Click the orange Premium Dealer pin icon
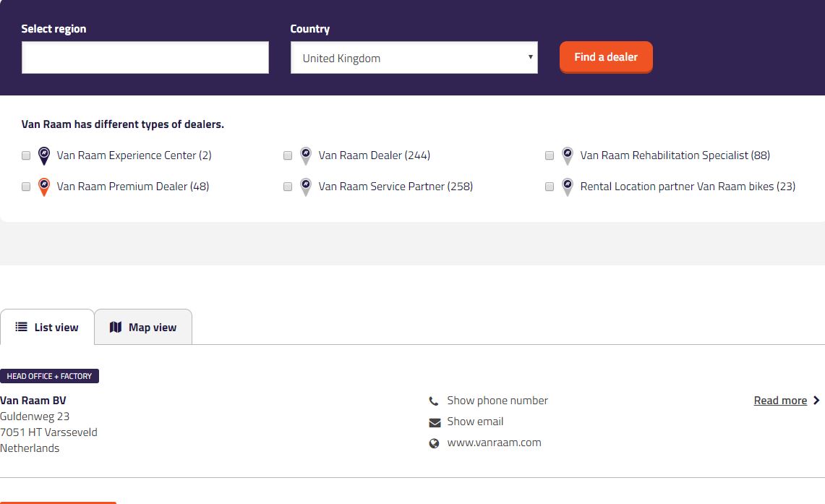 (x=44, y=187)
